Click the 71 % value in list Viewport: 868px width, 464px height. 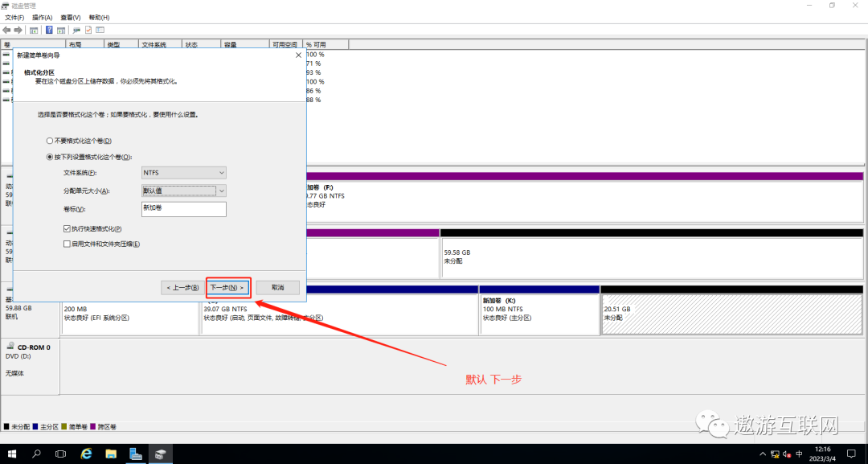[x=313, y=64]
